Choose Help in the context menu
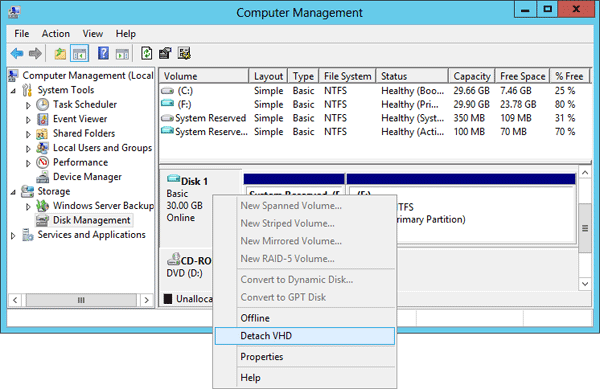 pos(305,378)
